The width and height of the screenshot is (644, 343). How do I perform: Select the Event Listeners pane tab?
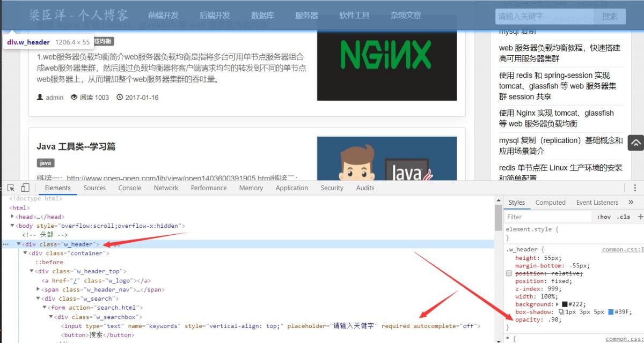coord(597,203)
